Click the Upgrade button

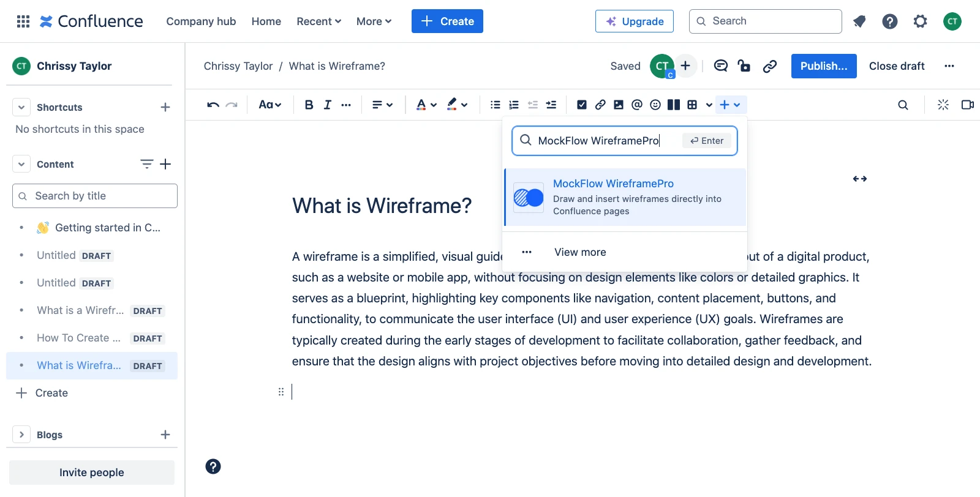(635, 21)
